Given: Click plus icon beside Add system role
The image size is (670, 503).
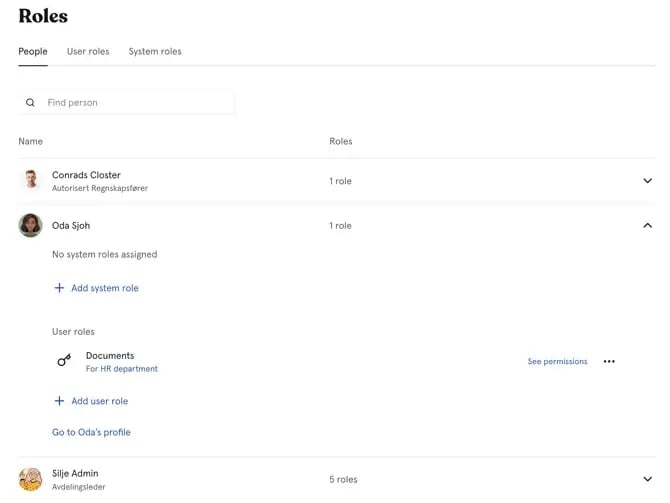Looking at the screenshot, I should (59, 288).
